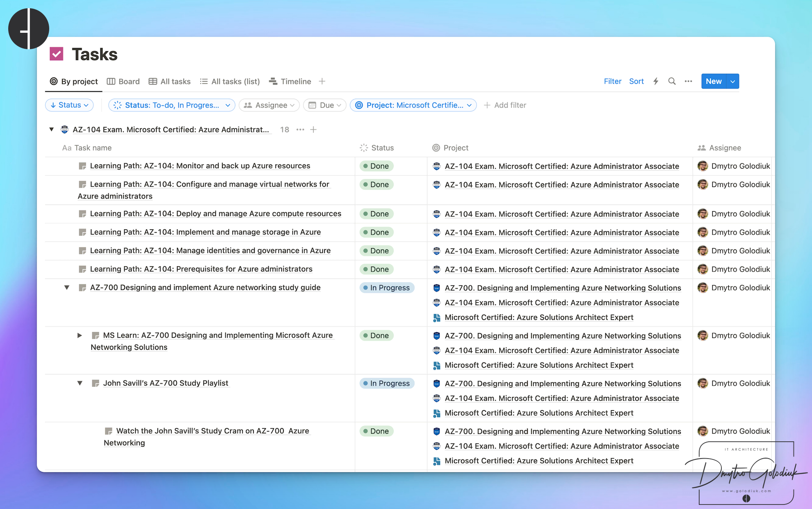Open the Project: Microsoft Certified filter
Image resolution: width=812 pixels, height=509 pixels.
413,105
